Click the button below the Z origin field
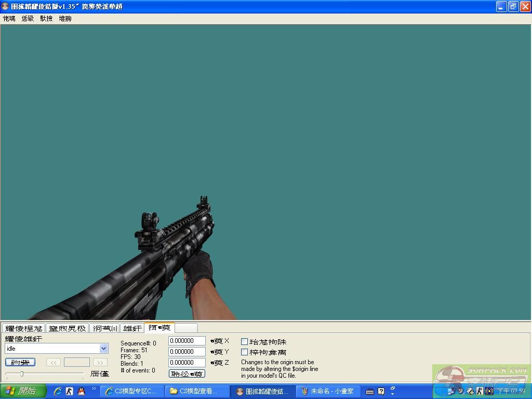The height and width of the screenshot is (399, 532). 187,374
